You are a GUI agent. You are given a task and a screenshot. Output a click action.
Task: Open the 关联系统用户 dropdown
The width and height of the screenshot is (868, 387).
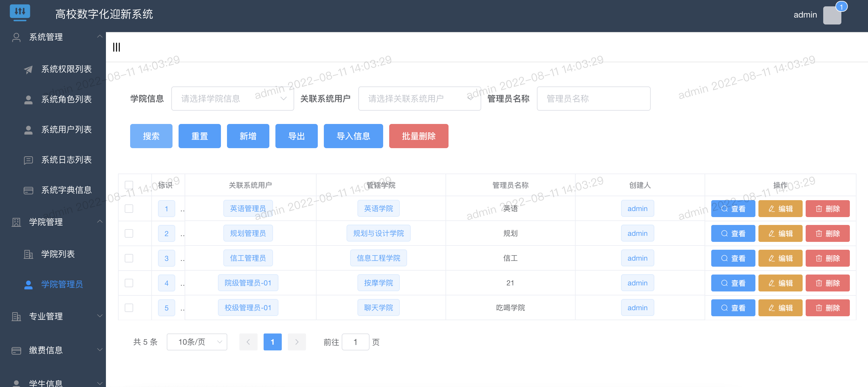click(419, 98)
